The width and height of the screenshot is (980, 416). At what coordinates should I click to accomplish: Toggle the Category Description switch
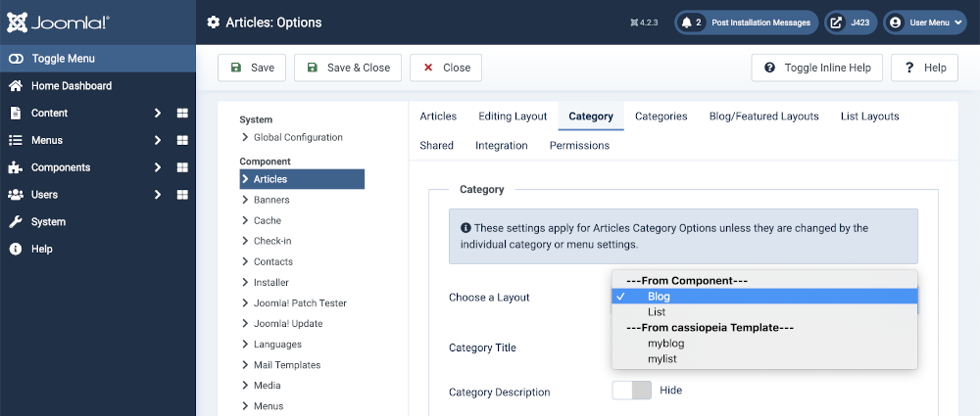click(632, 391)
